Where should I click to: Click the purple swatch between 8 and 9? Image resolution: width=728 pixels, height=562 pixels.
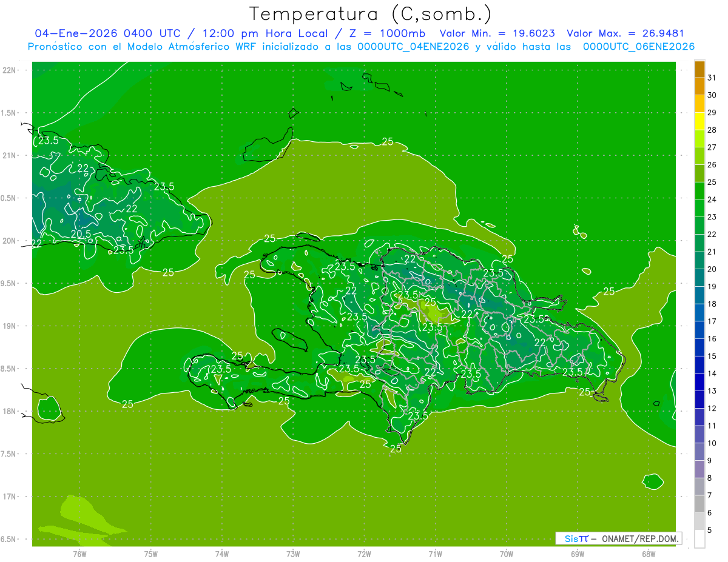coord(699,470)
